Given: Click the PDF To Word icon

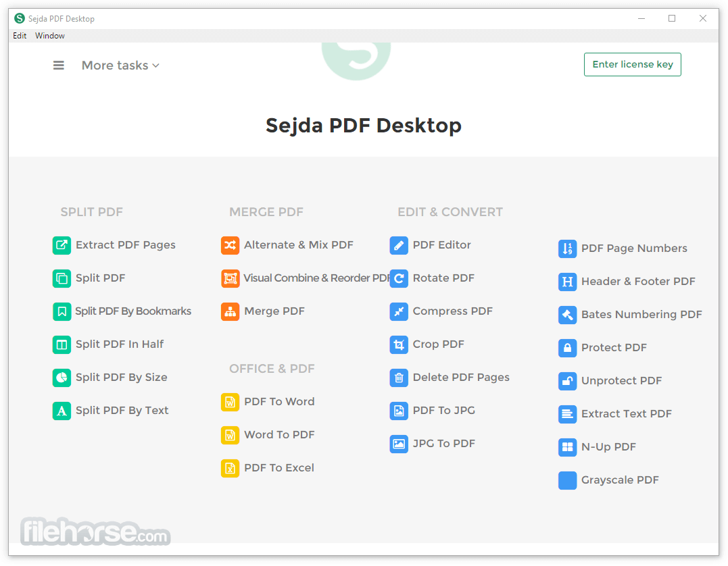Looking at the screenshot, I should tap(230, 402).
